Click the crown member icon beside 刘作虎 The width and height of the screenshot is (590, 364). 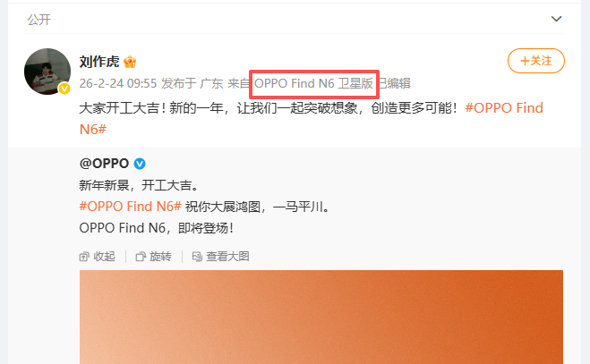[x=130, y=62]
